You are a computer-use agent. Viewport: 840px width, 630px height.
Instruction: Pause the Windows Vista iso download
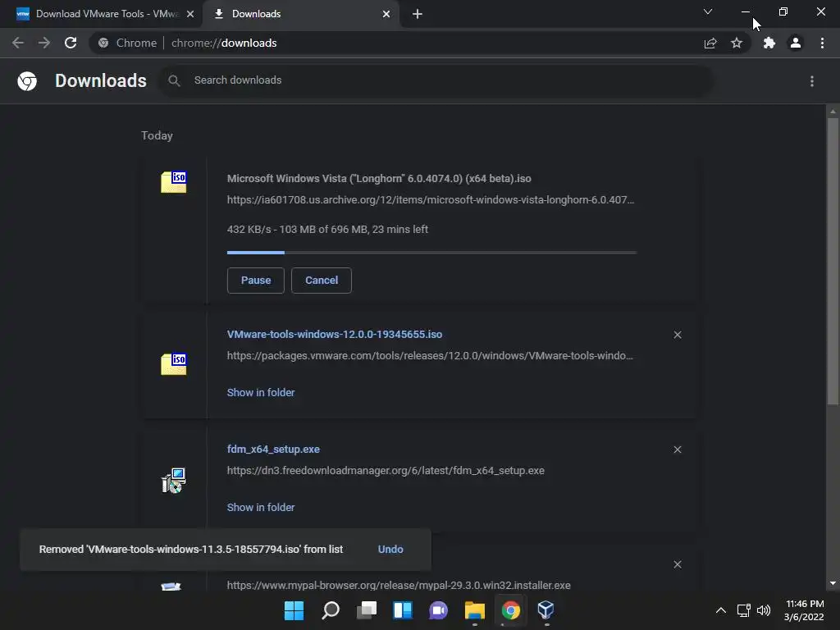point(256,281)
